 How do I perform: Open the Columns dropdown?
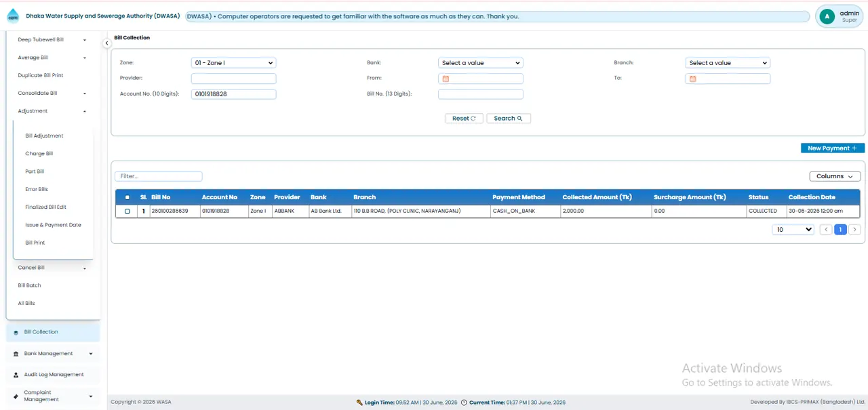pyautogui.click(x=835, y=176)
